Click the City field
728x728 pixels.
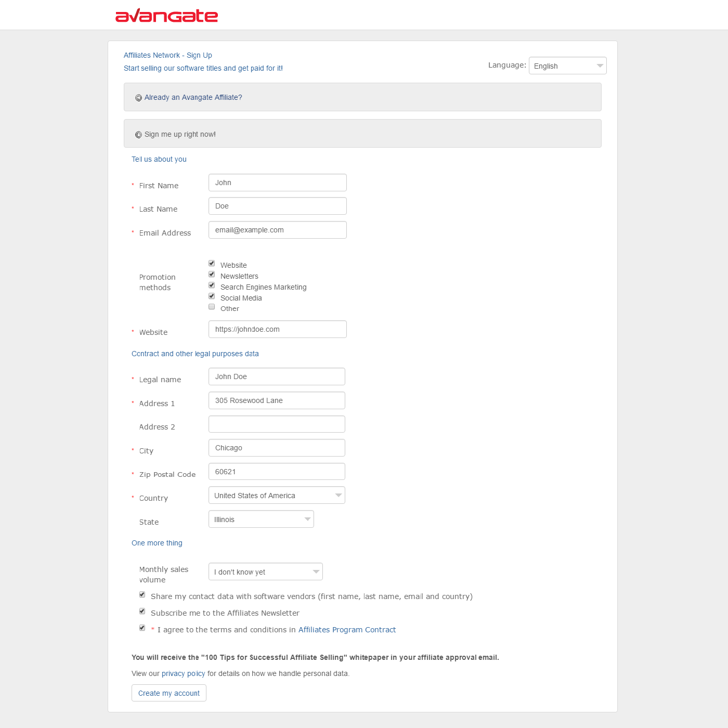[x=277, y=448]
